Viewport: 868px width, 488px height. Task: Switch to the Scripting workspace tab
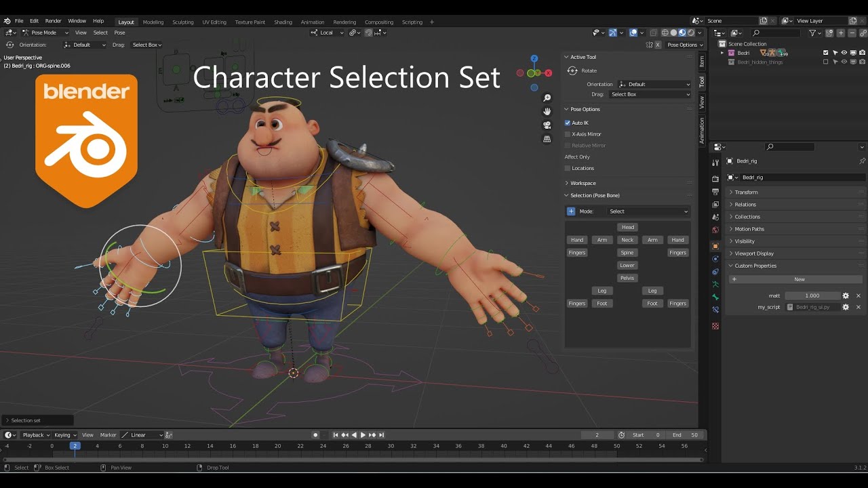(412, 22)
